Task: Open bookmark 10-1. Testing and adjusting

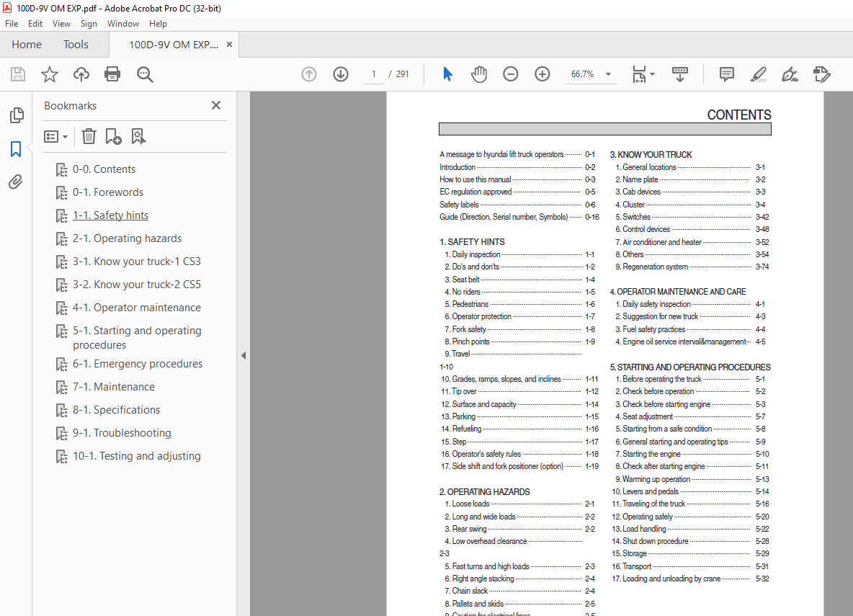Action: [x=137, y=456]
